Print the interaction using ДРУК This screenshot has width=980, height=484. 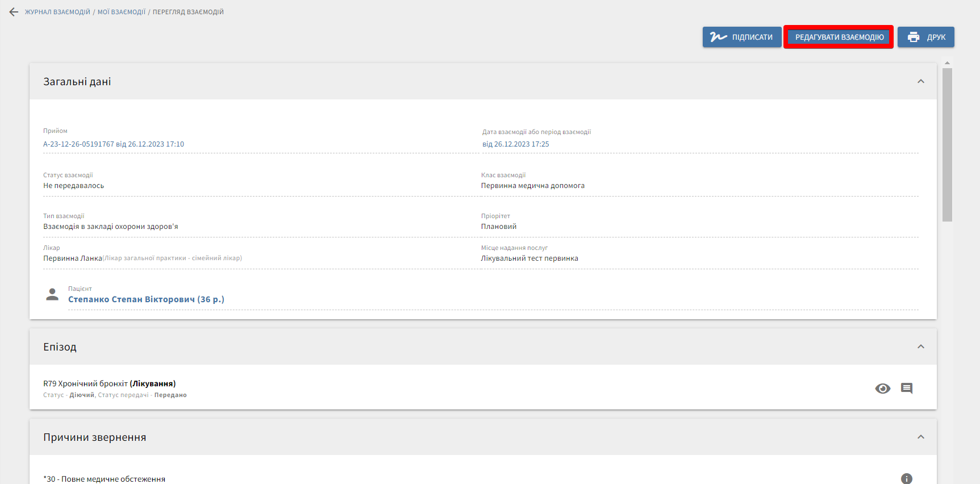(x=925, y=37)
